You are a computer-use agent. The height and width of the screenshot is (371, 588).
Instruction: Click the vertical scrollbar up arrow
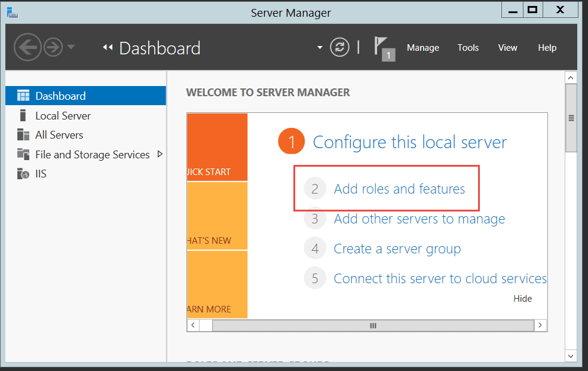point(571,78)
